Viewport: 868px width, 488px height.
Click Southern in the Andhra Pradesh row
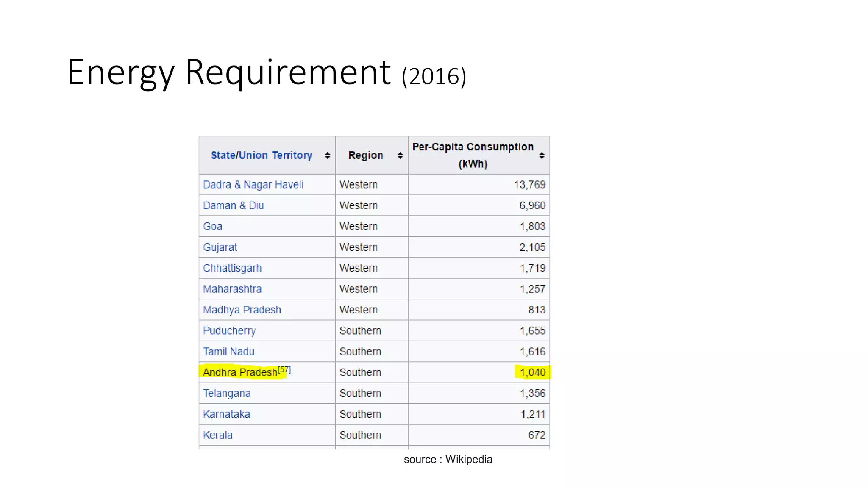tap(360, 372)
